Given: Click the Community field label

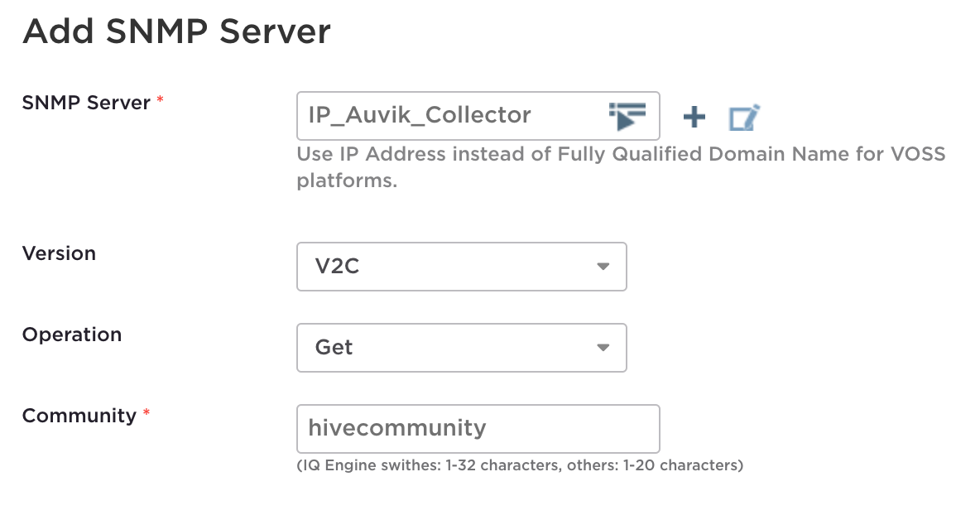Looking at the screenshot, I should click(79, 416).
